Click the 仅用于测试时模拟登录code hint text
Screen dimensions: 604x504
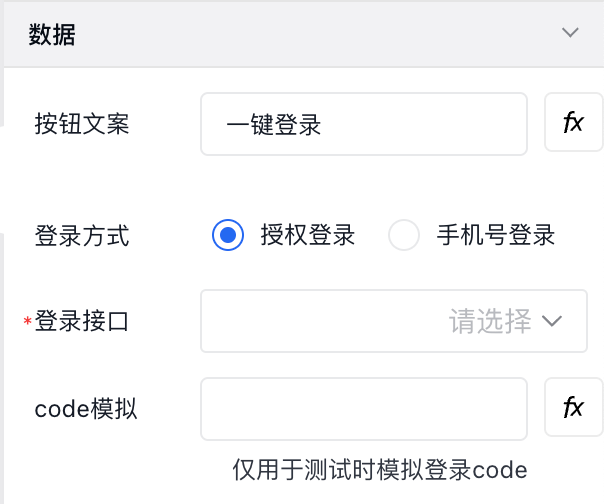click(379, 469)
